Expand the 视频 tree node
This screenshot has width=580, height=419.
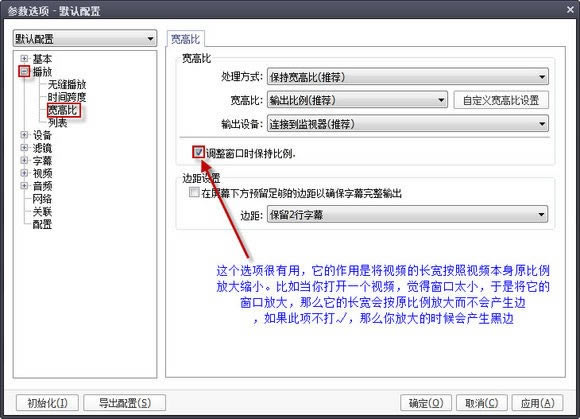click(x=24, y=173)
